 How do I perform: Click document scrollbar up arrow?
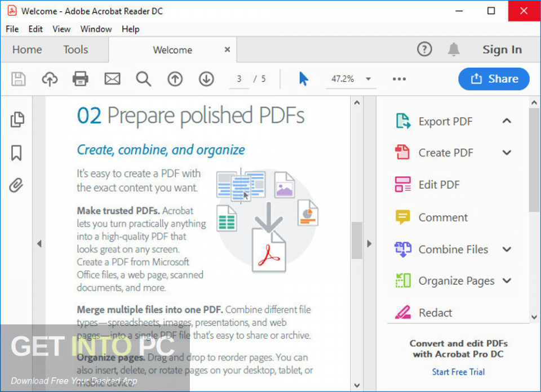click(x=357, y=103)
